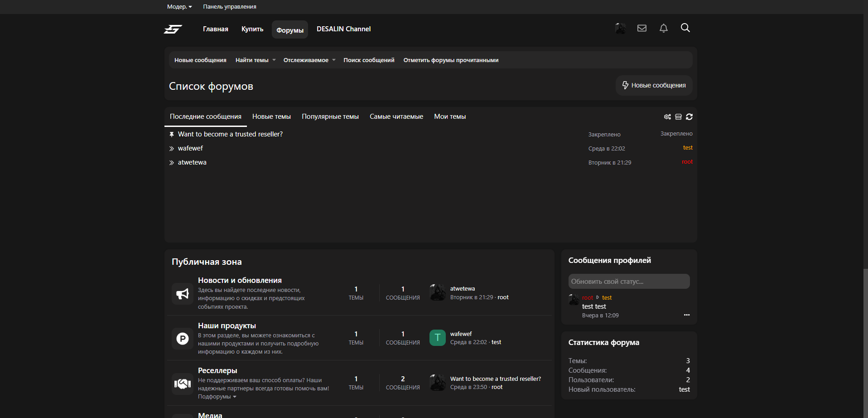Open notifications bell icon
This screenshot has height=418, width=868.
(663, 28)
